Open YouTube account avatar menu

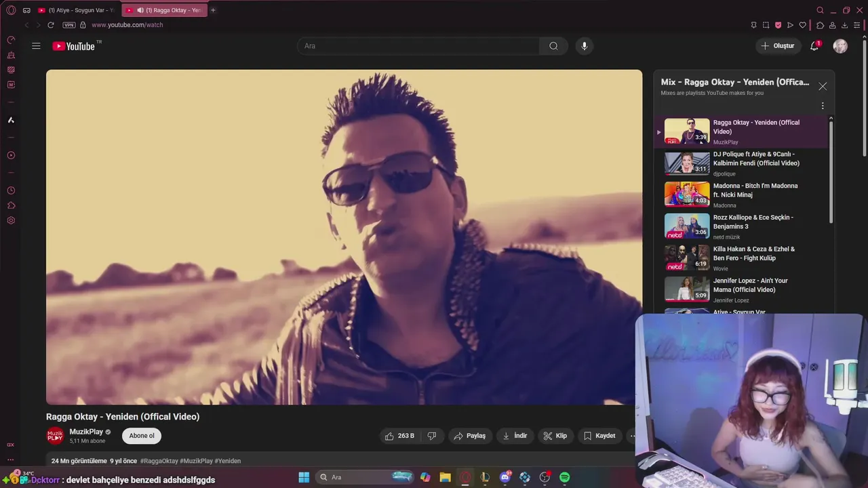pyautogui.click(x=840, y=46)
